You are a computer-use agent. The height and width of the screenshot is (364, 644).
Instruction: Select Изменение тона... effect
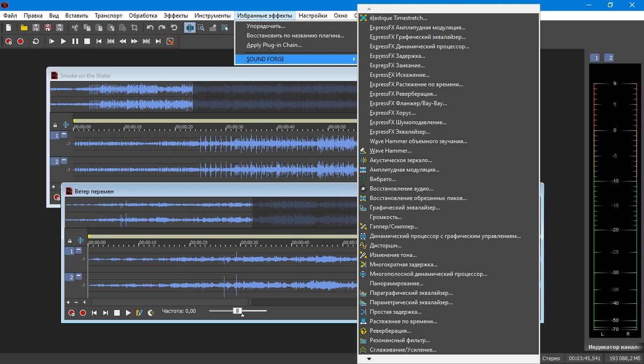tap(448, 255)
